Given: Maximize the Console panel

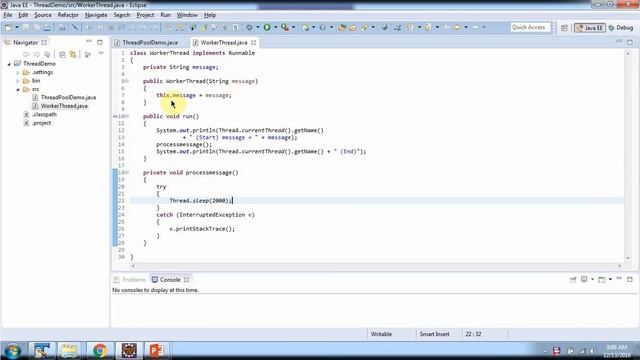Looking at the screenshot, I should [x=630, y=280].
